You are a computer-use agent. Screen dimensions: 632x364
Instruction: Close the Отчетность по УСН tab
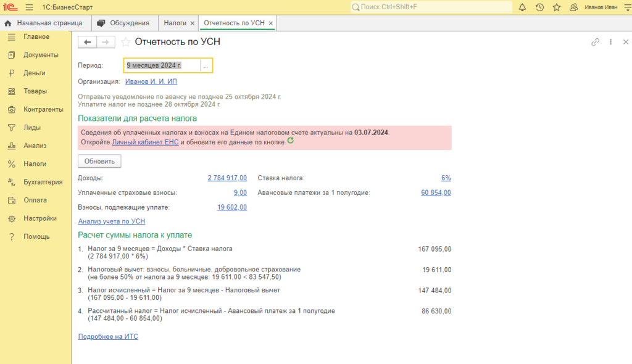271,23
